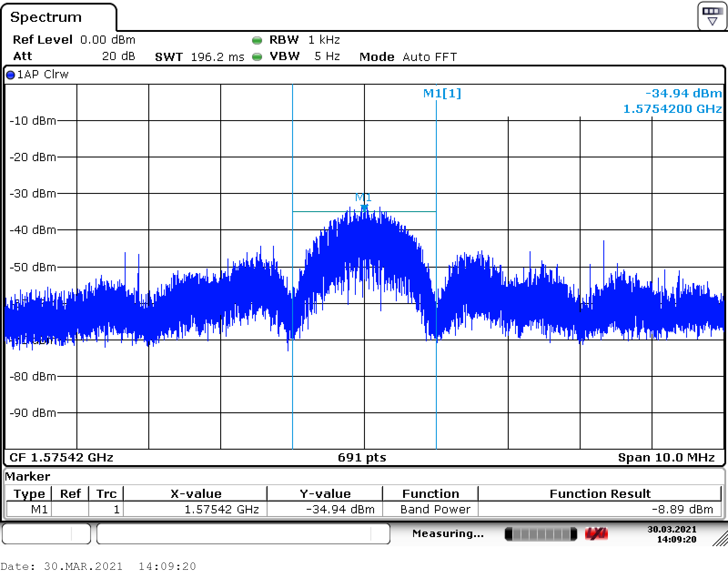Image resolution: width=728 pixels, height=588 pixels.
Task: Select the M1 marker triangle on the trace
Action: click(364, 208)
